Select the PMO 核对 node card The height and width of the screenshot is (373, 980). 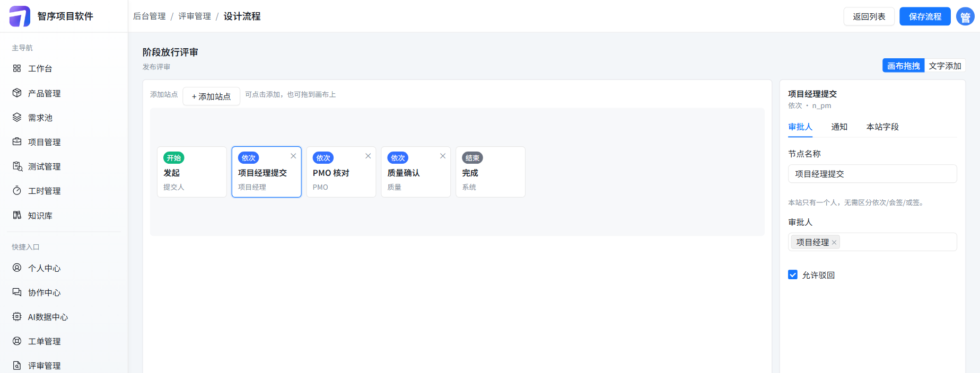pos(341,172)
